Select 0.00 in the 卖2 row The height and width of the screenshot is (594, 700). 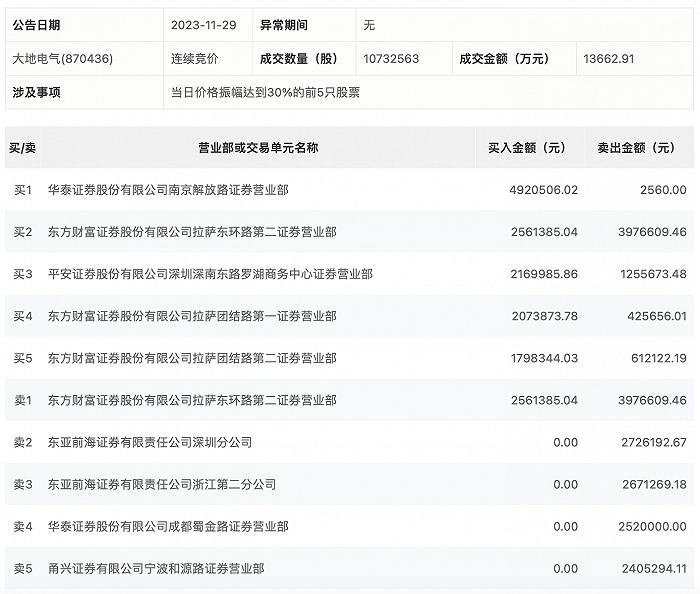[566, 443]
